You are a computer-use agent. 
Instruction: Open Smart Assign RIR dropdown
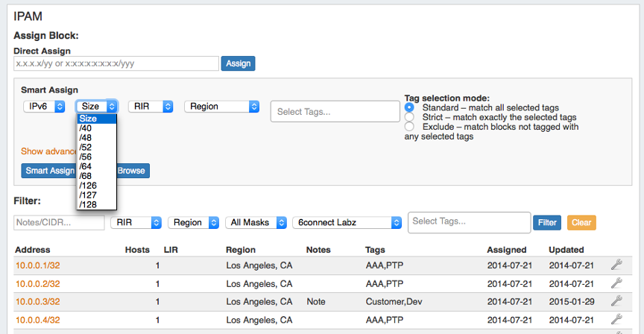click(x=151, y=107)
